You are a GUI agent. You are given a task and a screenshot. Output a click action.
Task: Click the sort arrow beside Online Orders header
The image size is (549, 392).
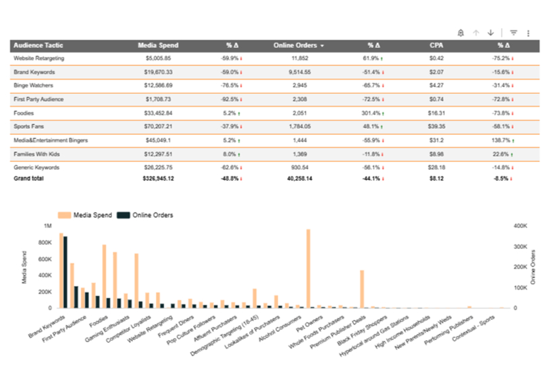[322, 46]
